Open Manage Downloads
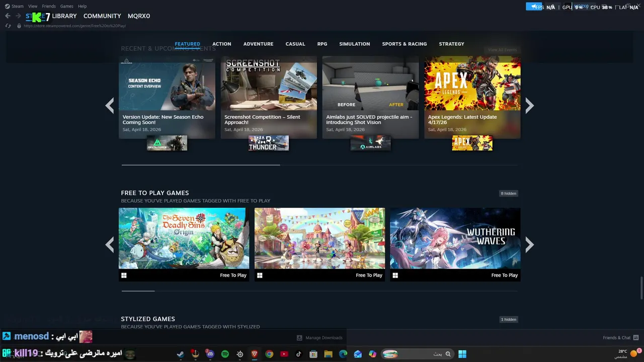The width and height of the screenshot is (644, 362). tap(319, 338)
